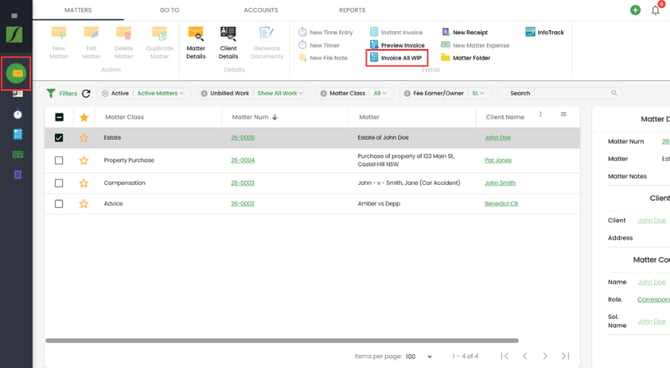Refresh the matters list
The width and height of the screenshot is (670, 368).
pyautogui.click(x=86, y=93)
